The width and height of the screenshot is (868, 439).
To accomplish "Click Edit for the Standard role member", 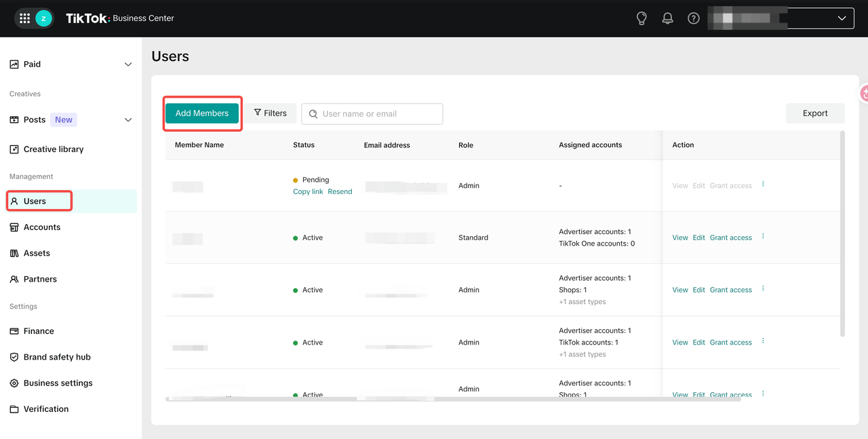I will pyautogui.click(x=699, y=237).
